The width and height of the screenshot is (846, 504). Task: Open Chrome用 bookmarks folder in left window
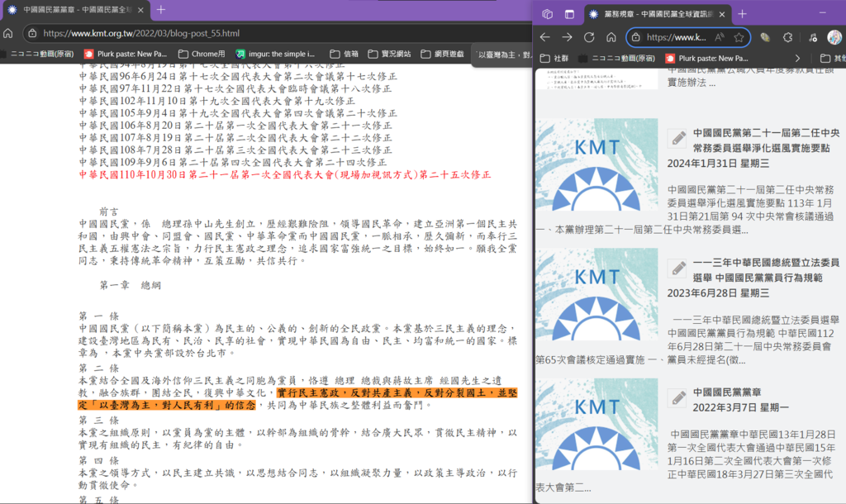(202, 54)
